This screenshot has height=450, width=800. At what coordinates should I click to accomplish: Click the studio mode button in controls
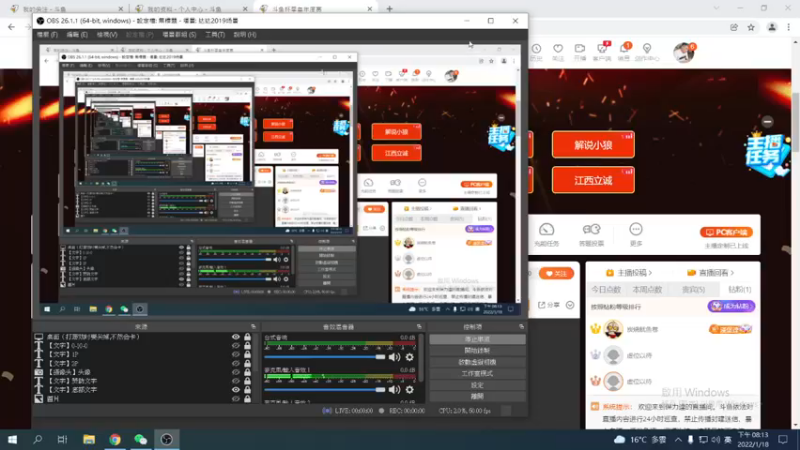pyautogui.click(x=477, y=373)
